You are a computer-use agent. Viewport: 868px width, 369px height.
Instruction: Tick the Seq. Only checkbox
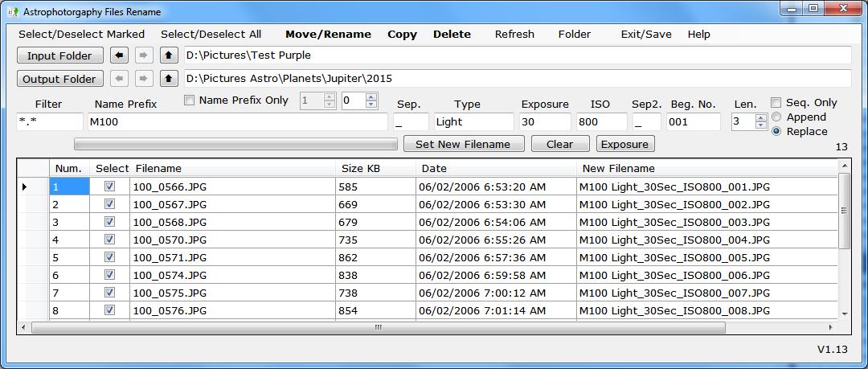(x=776, y=103)
